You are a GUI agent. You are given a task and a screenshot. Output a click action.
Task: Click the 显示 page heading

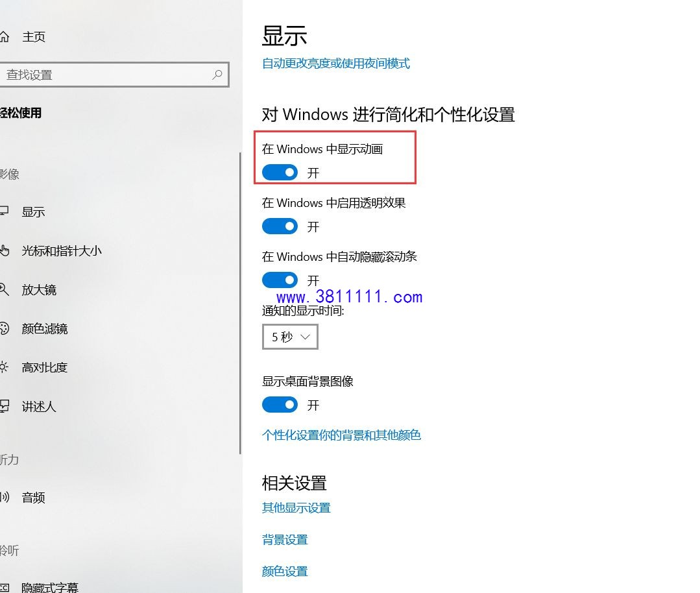click(x=284, y=36)
